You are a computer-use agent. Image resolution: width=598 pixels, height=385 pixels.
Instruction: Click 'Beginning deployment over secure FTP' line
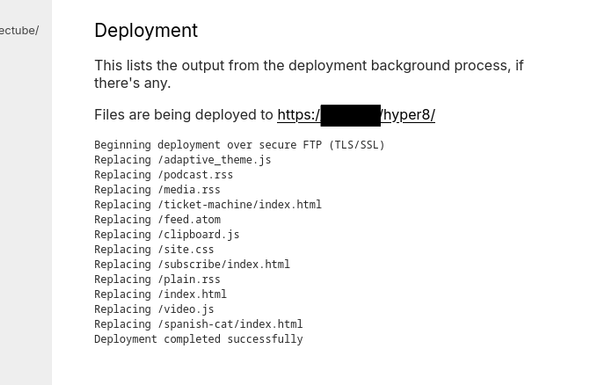coord(240,145)
